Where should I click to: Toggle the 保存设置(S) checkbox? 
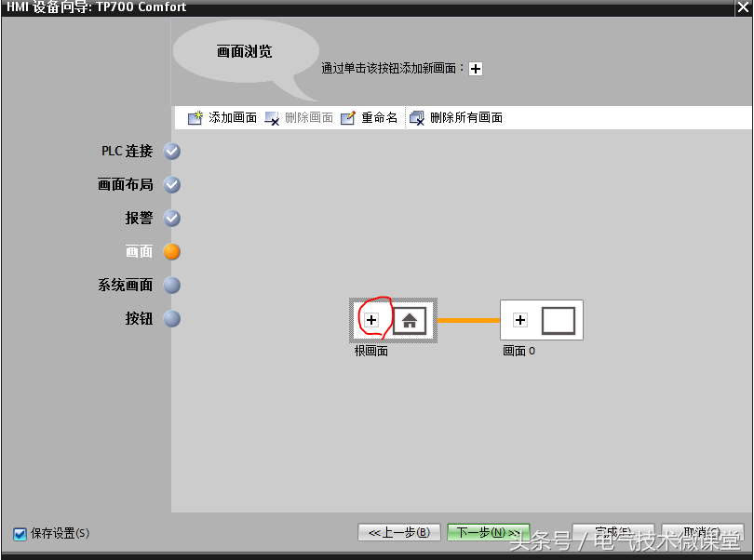click(20, 534)
